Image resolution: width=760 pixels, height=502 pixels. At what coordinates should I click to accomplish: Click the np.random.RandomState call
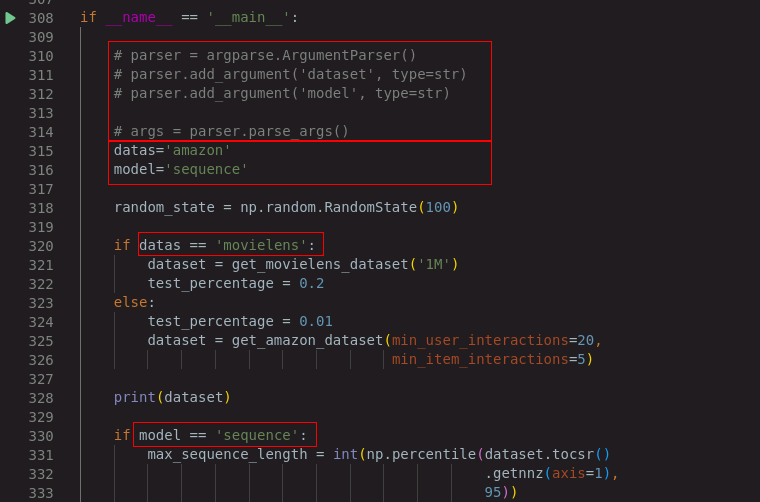point(349,207)
